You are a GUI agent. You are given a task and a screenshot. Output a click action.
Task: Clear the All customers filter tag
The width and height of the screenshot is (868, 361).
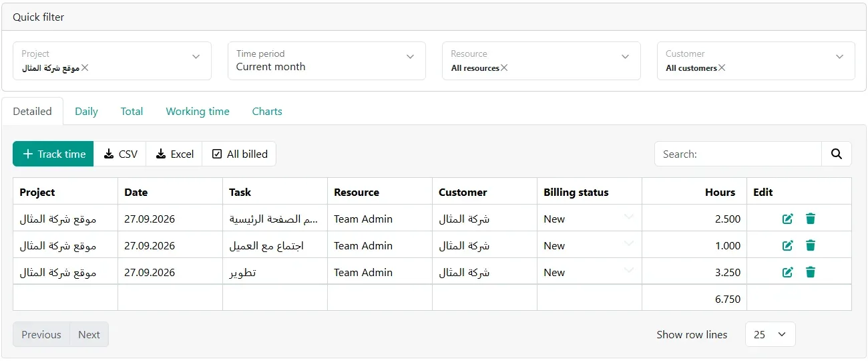pos(722,68)
